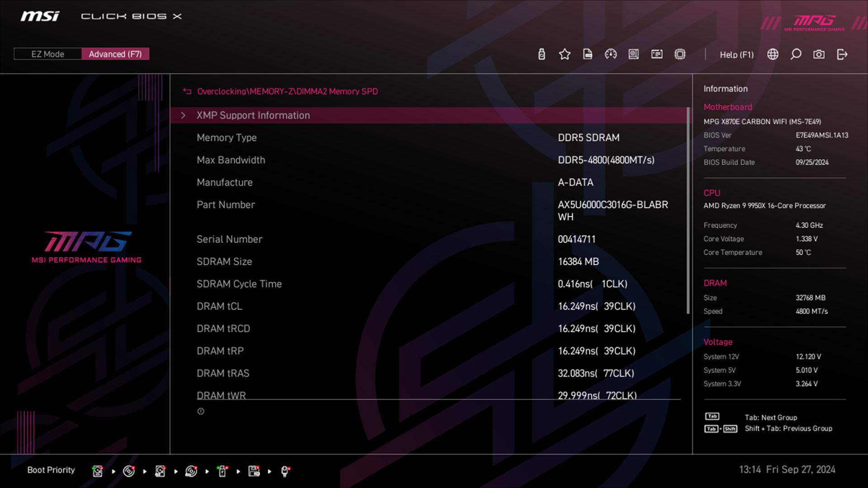Screen dimensions: 868x488
Task: Select the first hard disk boot priority icon
Action: 97,471
